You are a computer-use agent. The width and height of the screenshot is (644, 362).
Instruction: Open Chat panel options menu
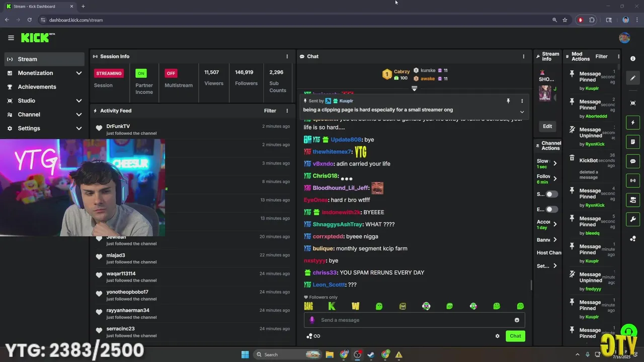point(523,56)
